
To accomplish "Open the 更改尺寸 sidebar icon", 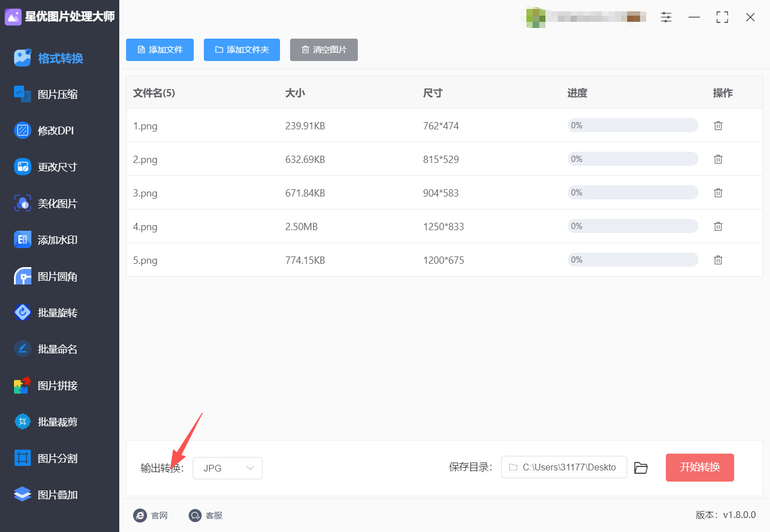I will (22, 167).
